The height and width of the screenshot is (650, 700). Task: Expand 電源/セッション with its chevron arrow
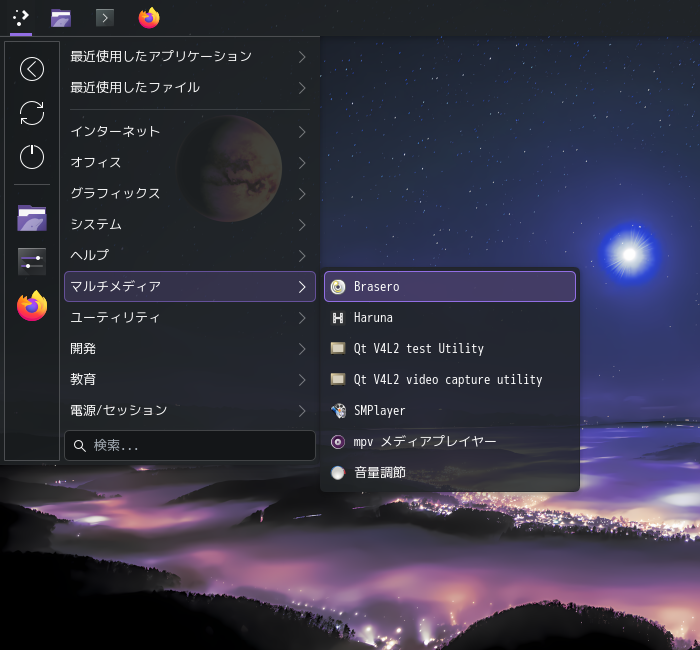tap(302, 411)
